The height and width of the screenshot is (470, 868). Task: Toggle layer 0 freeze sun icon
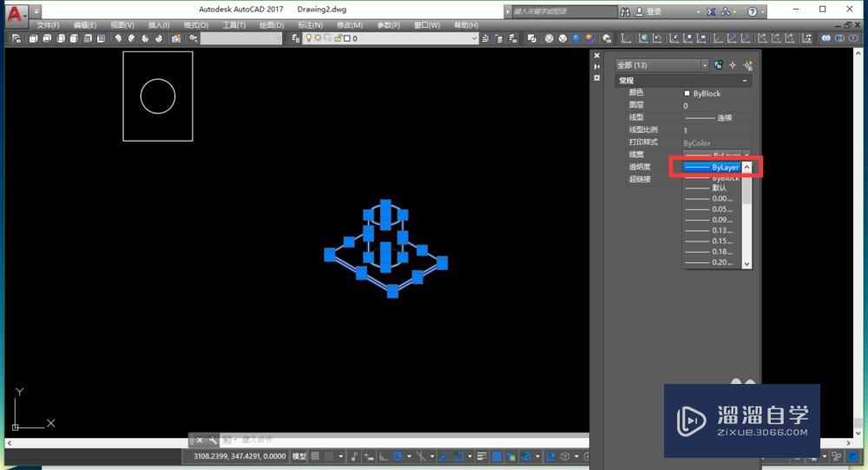tap(318, 38)
